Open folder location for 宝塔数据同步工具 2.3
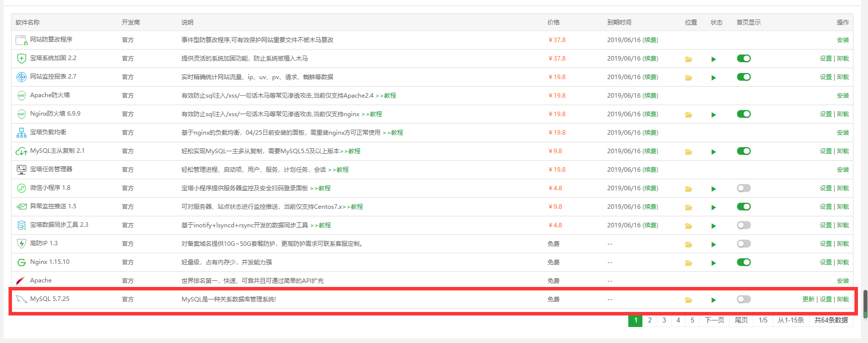The width and height of the screenshot is (868, 343). (688, 226)
